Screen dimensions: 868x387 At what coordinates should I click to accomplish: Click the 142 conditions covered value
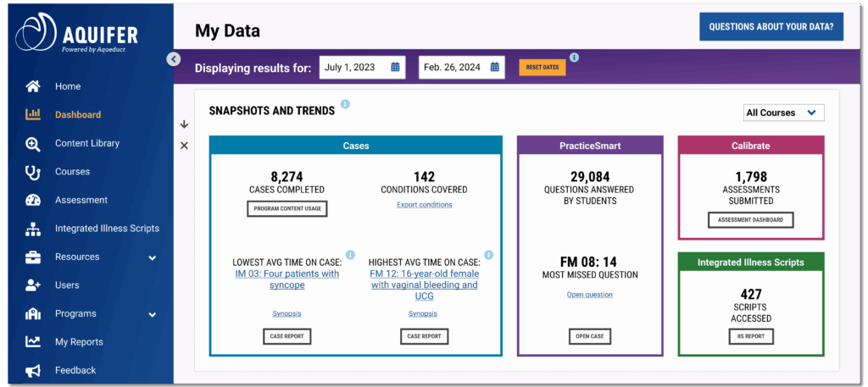tap(424, 177)
